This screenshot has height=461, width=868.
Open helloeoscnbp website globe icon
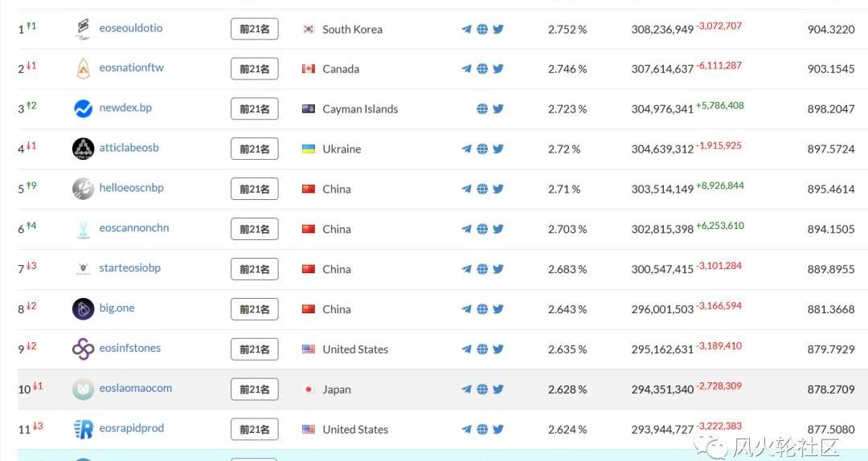(482, 189)
